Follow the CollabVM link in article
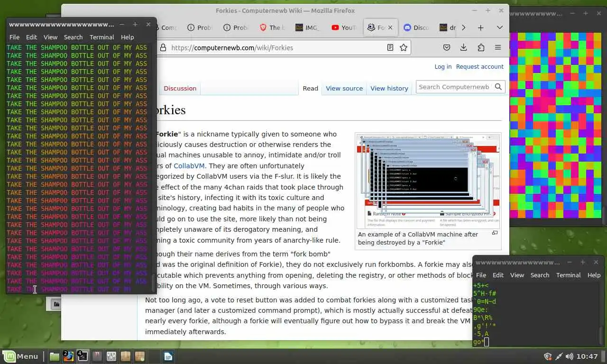Image resolution: width=607 pixels, height=364 pixels. pyautogui.click(x=189, y=166)
